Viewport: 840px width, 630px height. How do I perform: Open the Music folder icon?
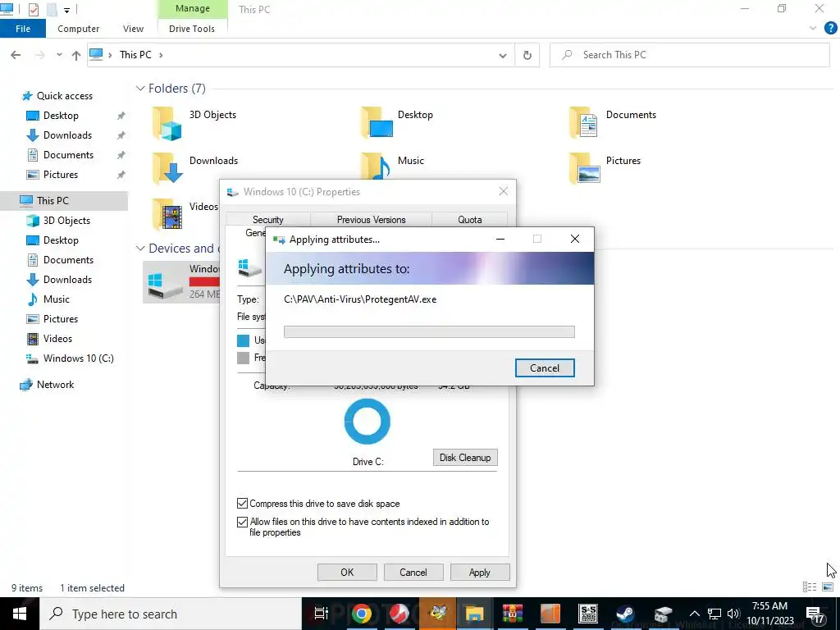point(376,166)
